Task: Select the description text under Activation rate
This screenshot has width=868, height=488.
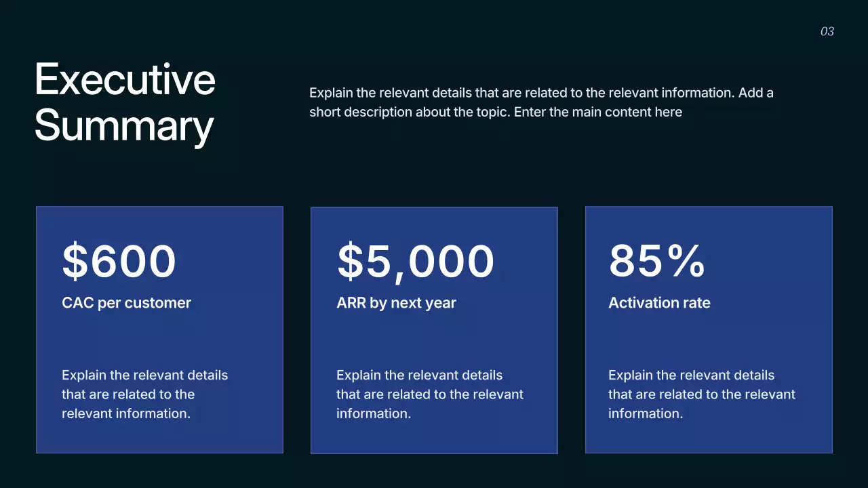Action: (701, 394)
